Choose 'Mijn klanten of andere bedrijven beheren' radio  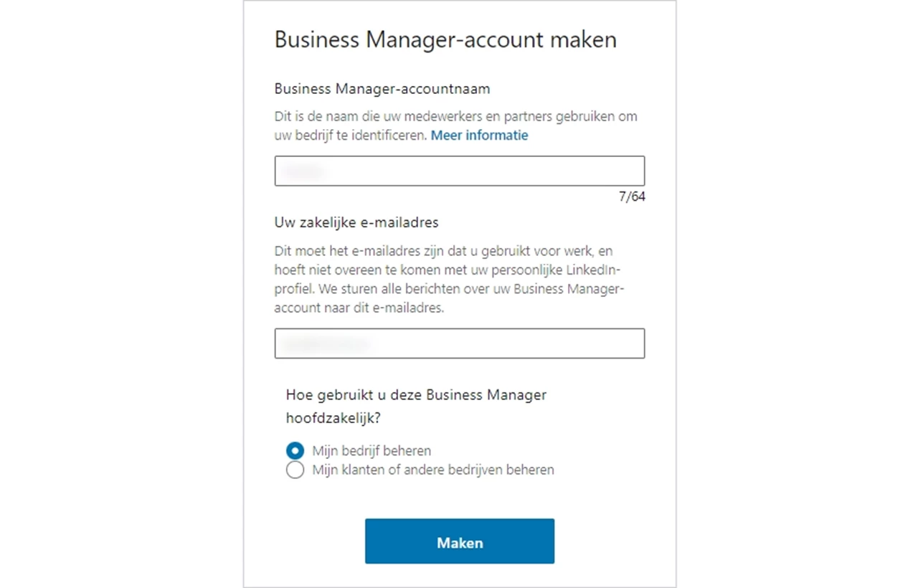pos(295,470)
